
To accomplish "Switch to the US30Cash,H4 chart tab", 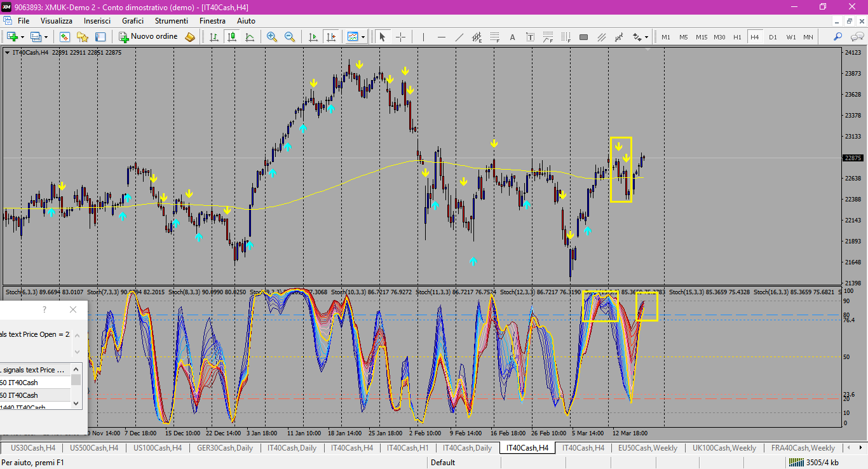I will [x=33, y=448].
